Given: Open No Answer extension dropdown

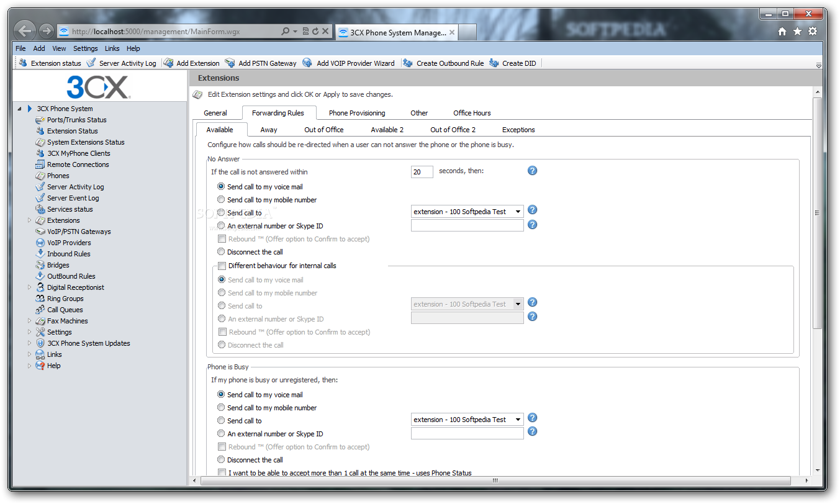Looking at the screenshot, I should pyautogui.click(x=467, y=212).
